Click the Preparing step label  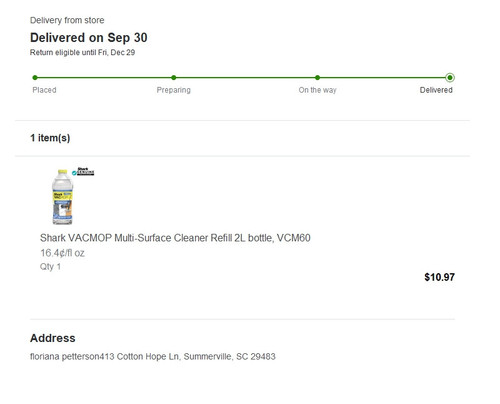click(x=174, y=90)
